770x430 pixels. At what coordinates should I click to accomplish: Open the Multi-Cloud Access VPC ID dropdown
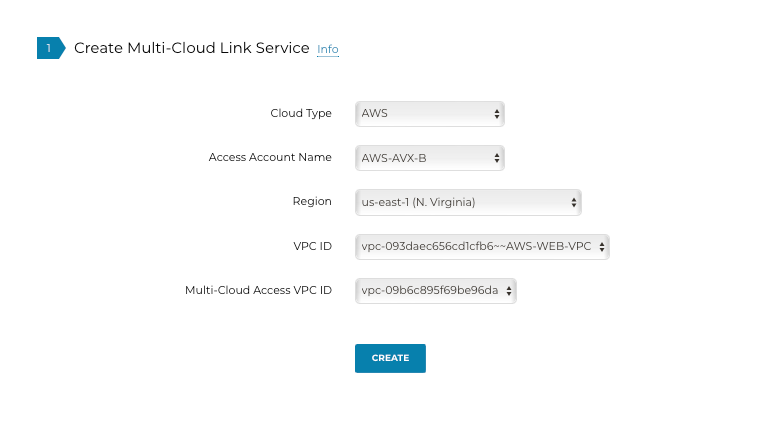click(436, 291)
